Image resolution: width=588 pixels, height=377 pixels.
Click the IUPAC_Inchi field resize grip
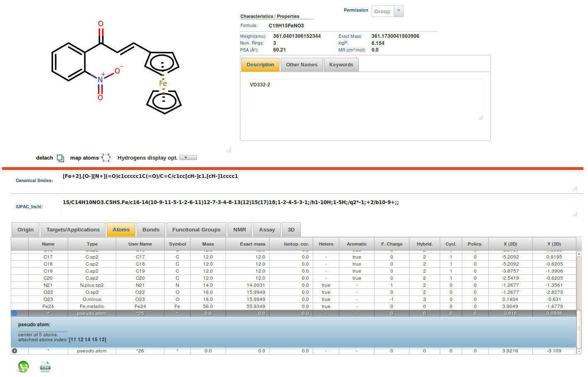(x=575, y=214)
